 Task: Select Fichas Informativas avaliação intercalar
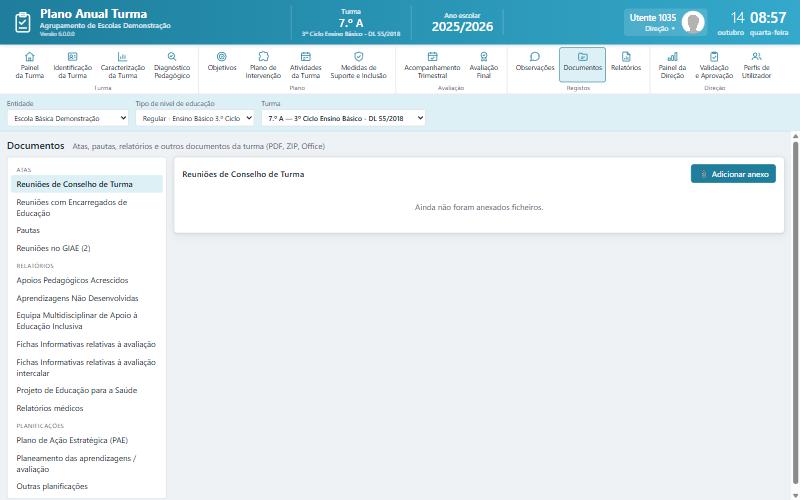click(87, 367)
